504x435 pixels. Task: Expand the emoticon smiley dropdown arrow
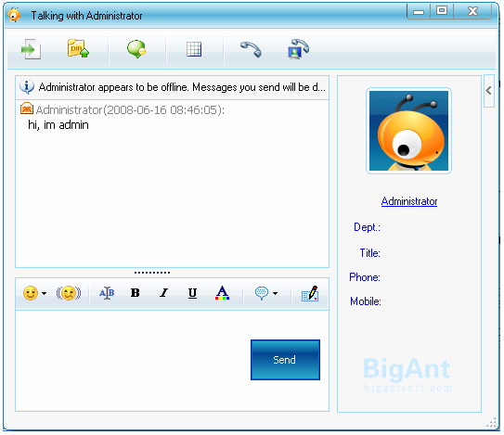[44, 293]
